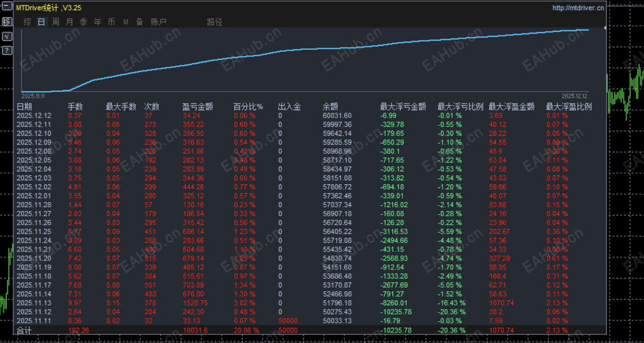This screenshot has height=343, width=644.
Task: Select the 年 yearly statistics tab
Action: [97, 22]
